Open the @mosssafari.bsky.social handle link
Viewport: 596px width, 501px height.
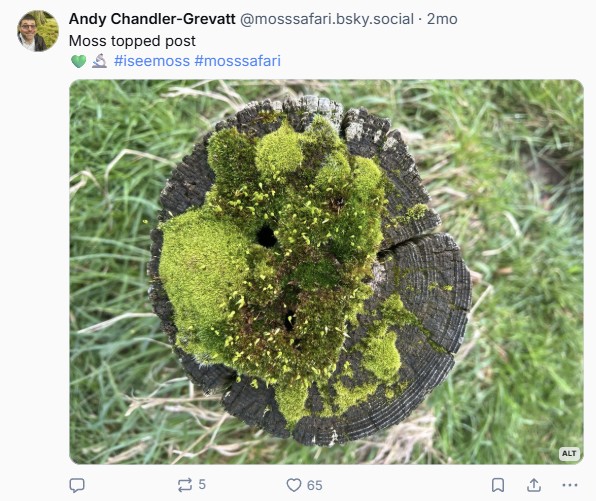(x=327, y=19)
